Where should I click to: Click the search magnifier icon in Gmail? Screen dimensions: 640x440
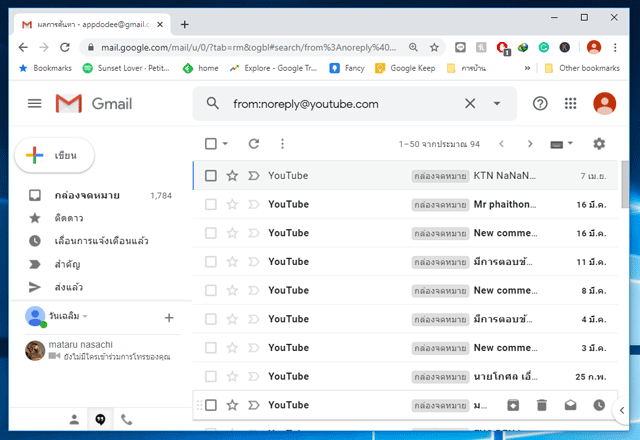click(212, 103)
